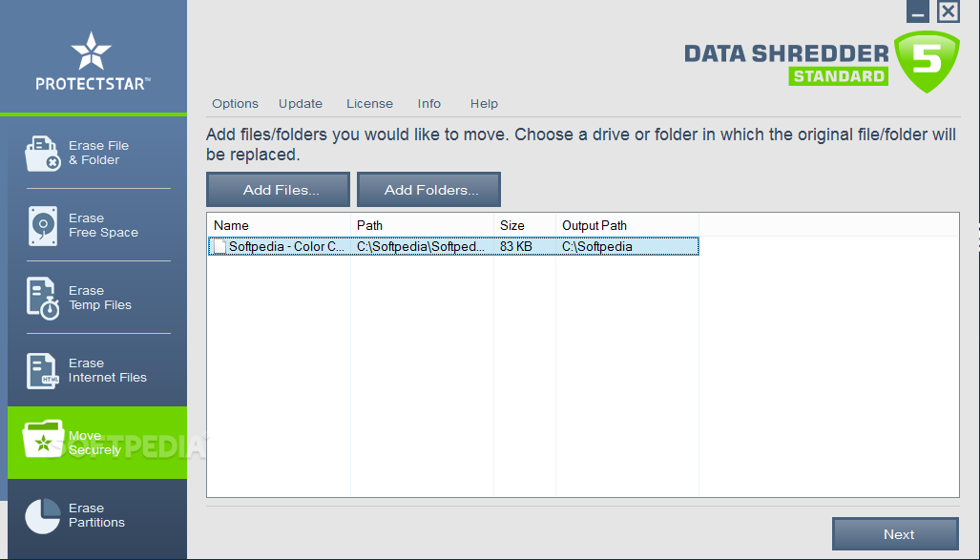
Task: Click the 'Erase Partitions' sidebar label
Action: click(x=97, y=515)
